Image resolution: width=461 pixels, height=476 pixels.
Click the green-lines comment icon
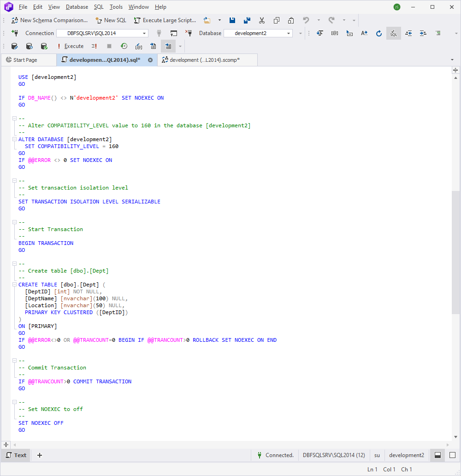point(438,33)
